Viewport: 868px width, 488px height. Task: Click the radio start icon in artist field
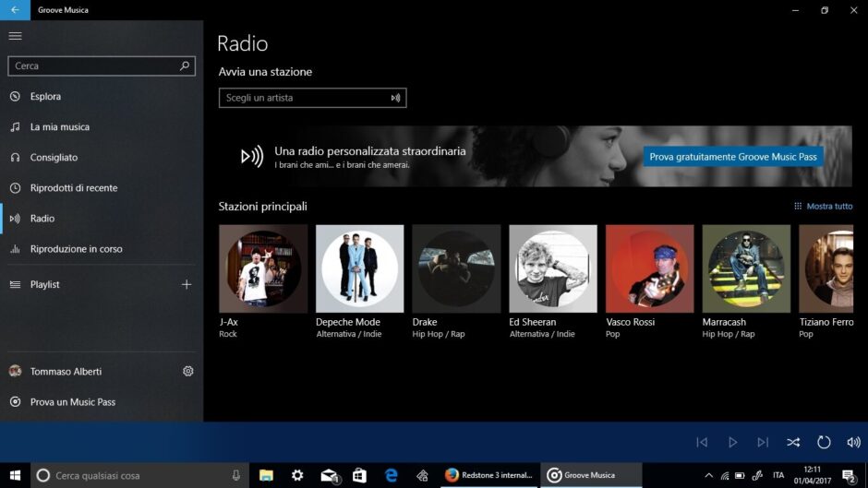pos(395,98)
